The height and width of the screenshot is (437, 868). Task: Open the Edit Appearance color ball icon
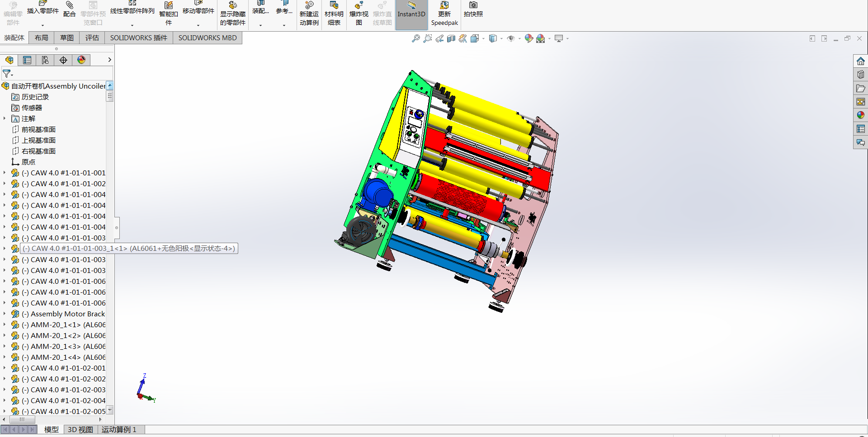(528, 39)
